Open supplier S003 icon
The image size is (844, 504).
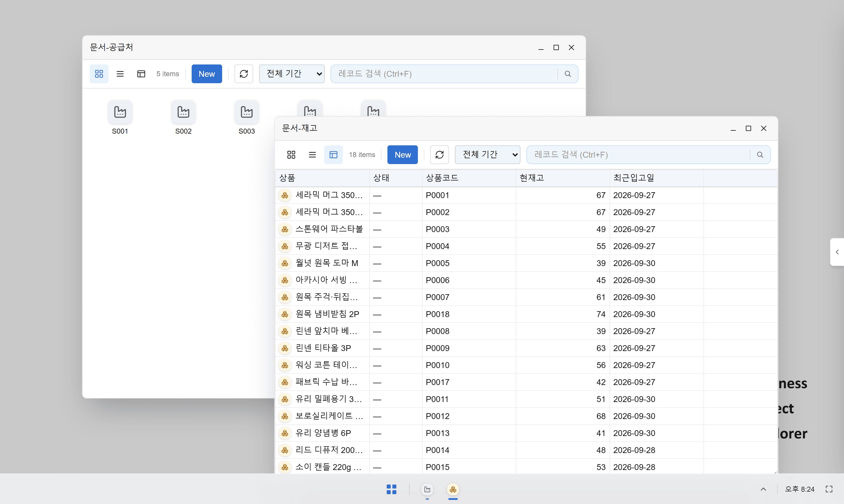[x=246, y=118]
